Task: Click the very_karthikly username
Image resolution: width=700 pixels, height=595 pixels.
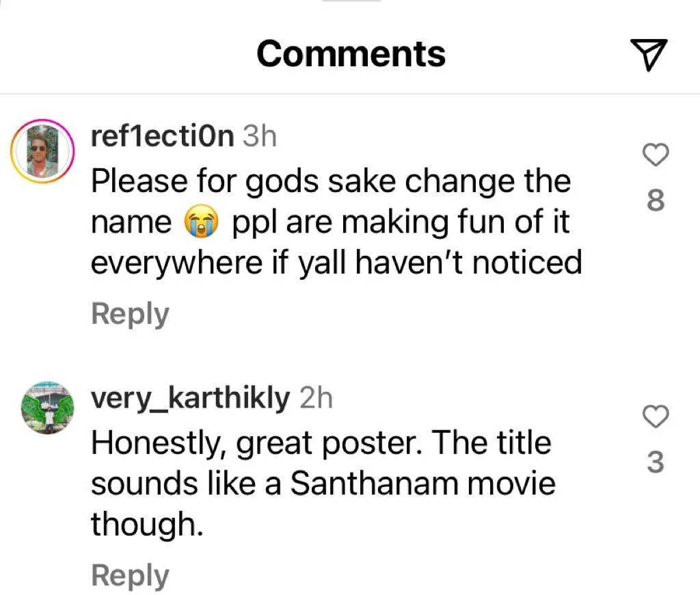Action: (x=191, y=398)
